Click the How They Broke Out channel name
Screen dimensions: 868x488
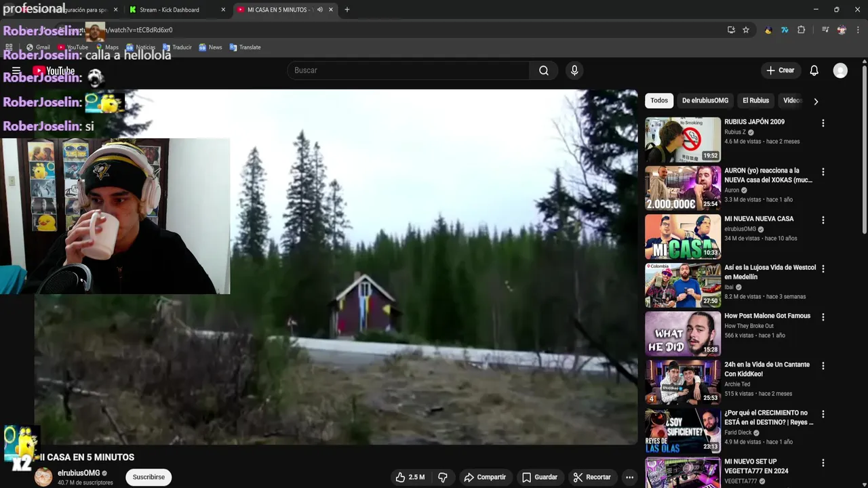coord(749,326)
